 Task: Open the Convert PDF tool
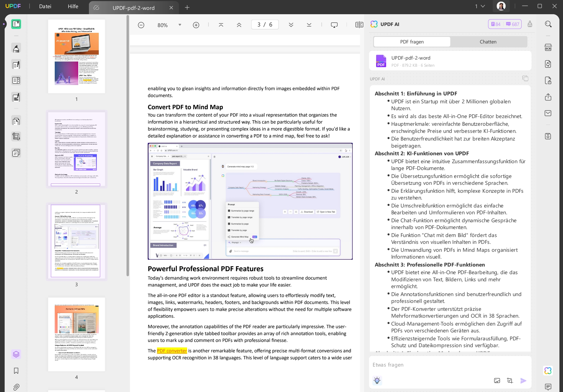(x=548, y=64)
